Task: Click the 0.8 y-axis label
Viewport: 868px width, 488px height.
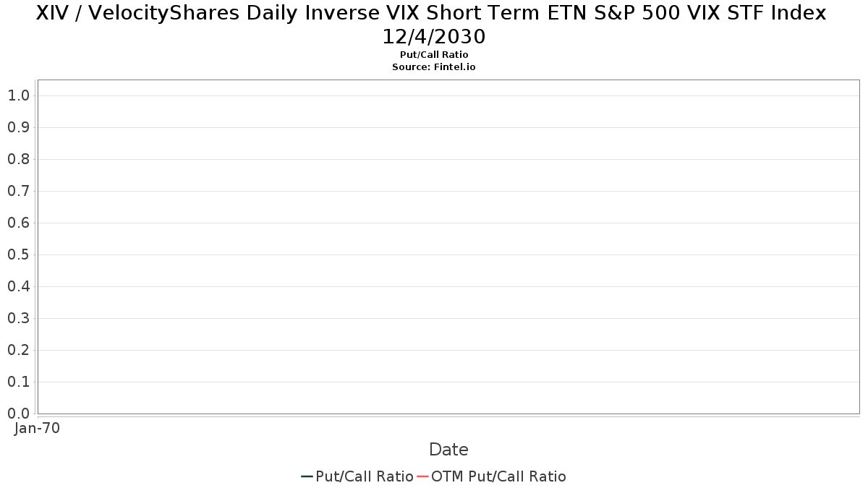Action: [19, 159]
